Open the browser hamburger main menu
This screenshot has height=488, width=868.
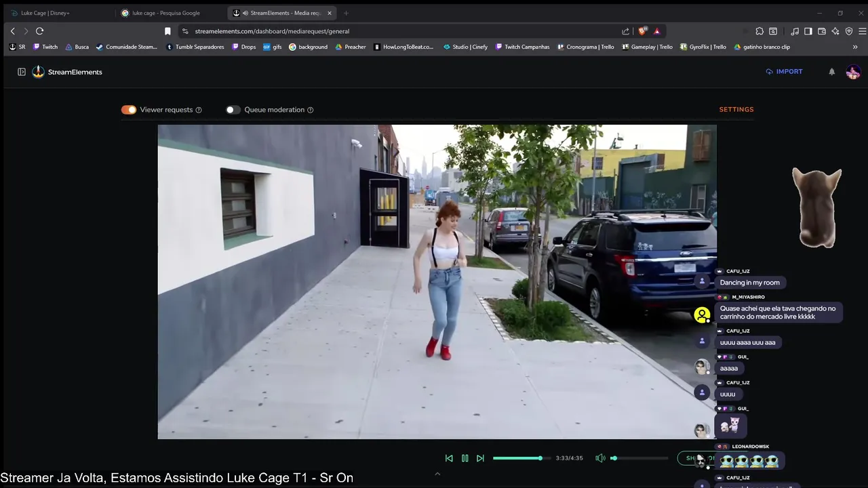[863, 31]
